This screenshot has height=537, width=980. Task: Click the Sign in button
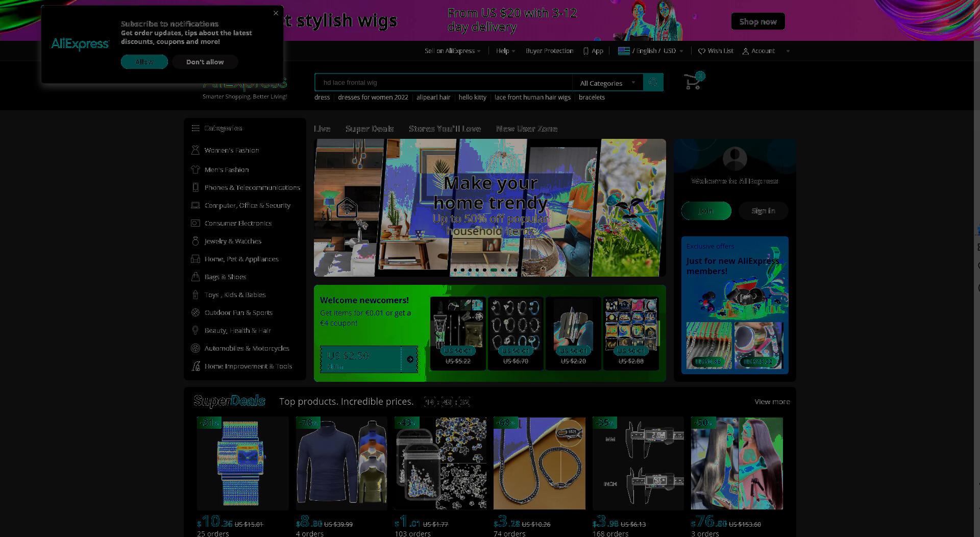pos(763,211)
